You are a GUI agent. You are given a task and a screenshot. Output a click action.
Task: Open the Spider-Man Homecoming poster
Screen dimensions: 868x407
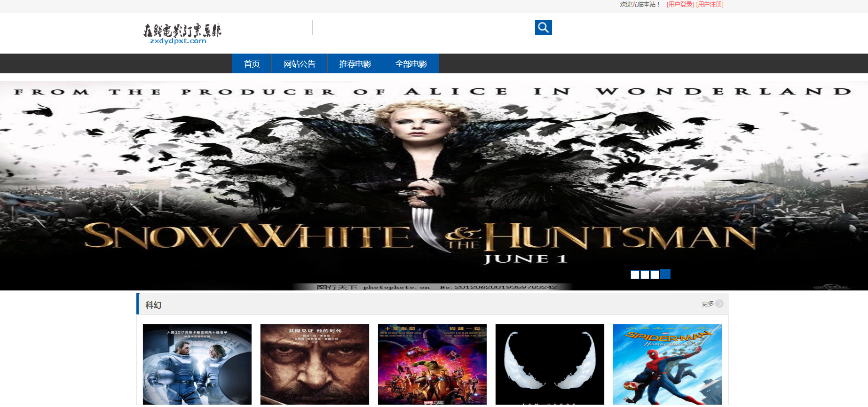[667, 364]
